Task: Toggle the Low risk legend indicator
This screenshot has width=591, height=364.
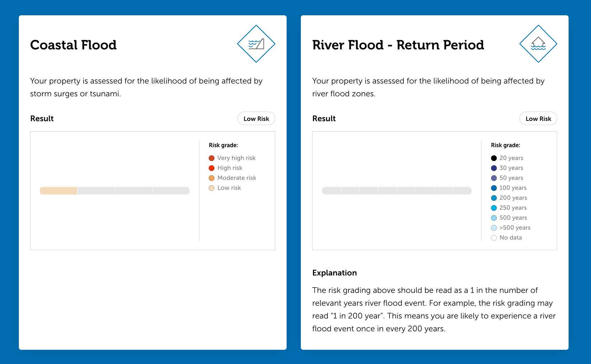Action: click(x=211, y=188)
